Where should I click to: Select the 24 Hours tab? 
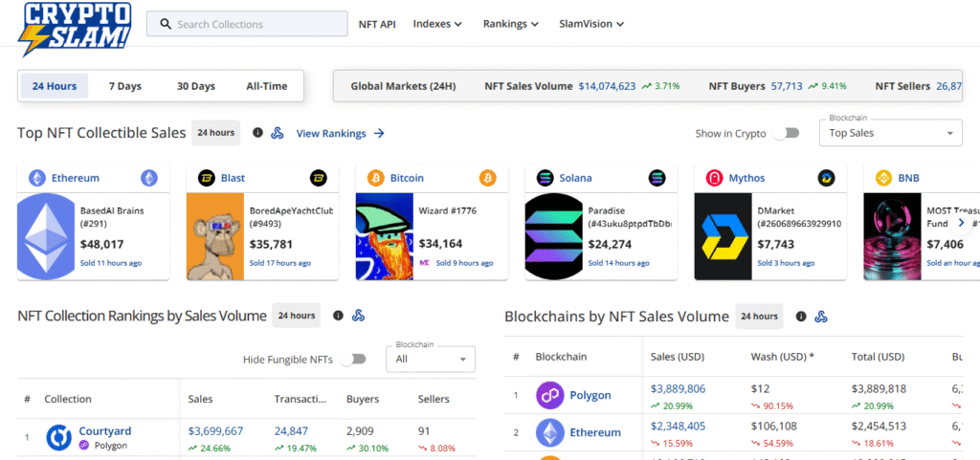click(x=55, y=86)
